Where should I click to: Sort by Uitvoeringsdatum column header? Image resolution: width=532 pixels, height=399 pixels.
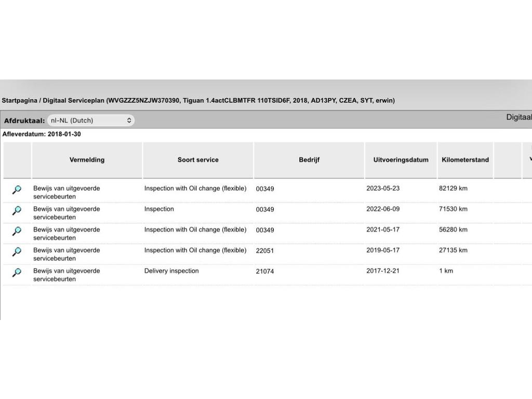click(401, 160)
